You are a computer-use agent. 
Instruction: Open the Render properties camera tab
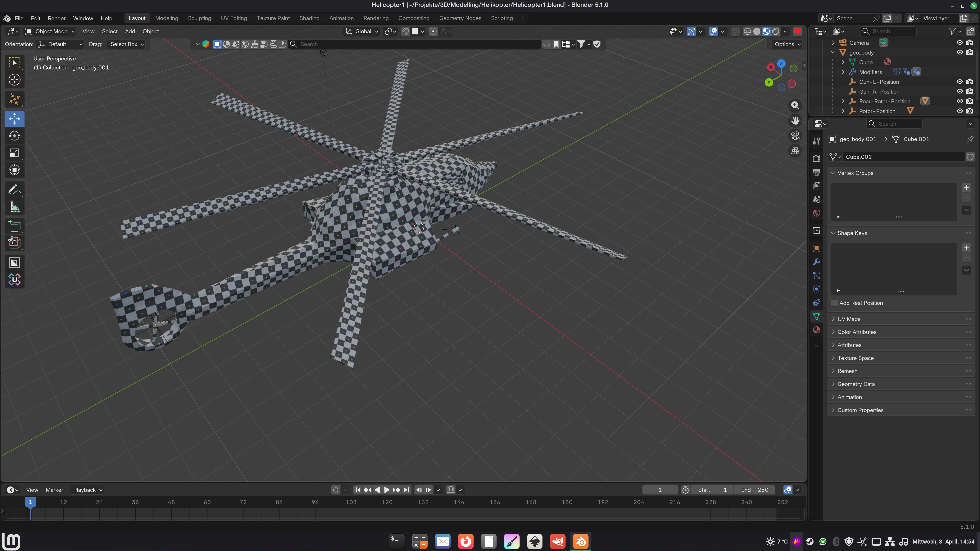pos(816,158)
